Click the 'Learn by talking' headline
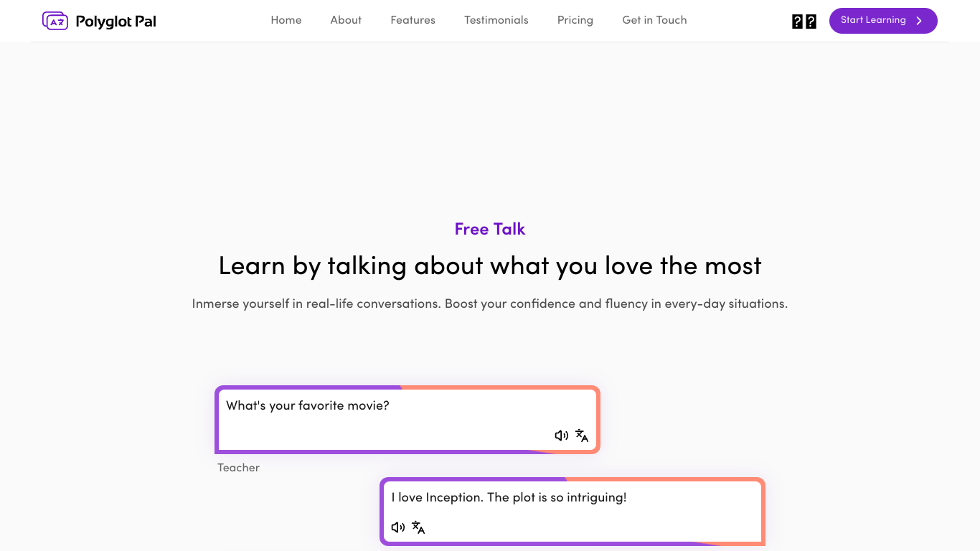 [490, 265]
